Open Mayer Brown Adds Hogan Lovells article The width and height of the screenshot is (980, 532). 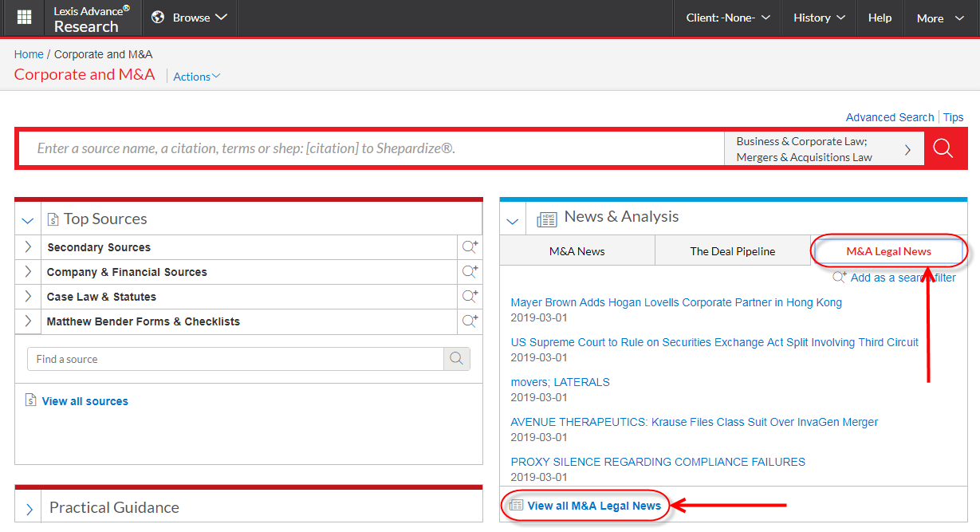pos(676,302)
